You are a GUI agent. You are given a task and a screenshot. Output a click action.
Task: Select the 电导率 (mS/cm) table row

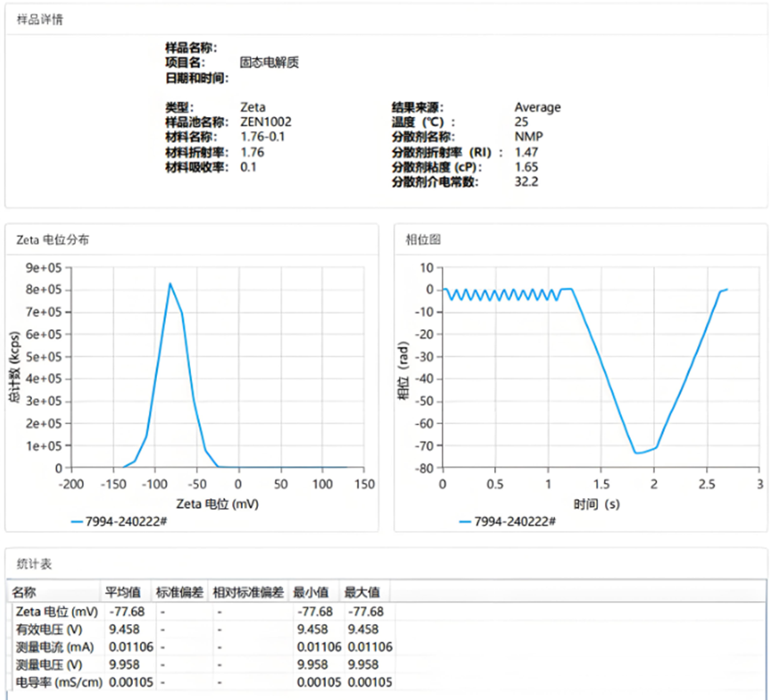click(x=56, y=682)
